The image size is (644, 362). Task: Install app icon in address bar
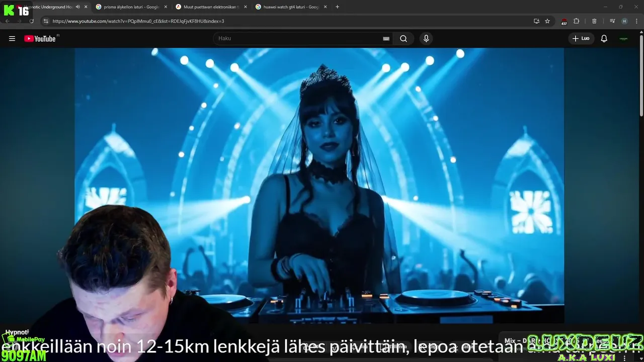coord(536,21)
